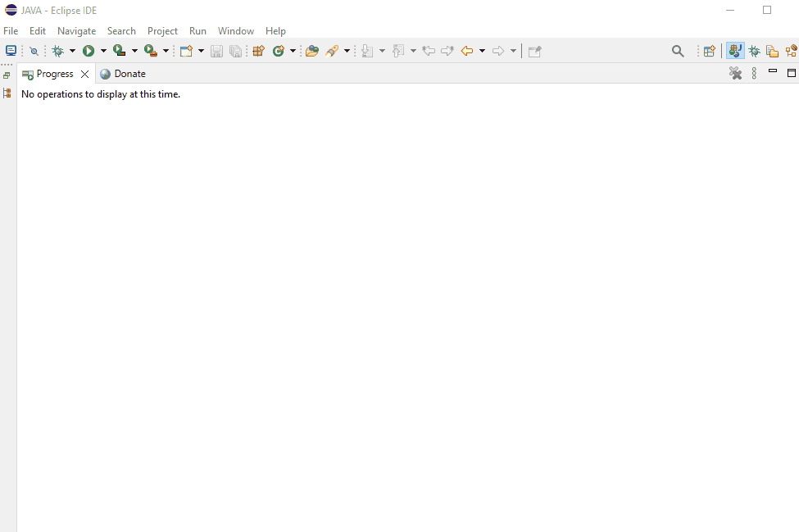
Task: Click the magnifier Search icon
Action: pyautogui.click(x=678, y=51)
